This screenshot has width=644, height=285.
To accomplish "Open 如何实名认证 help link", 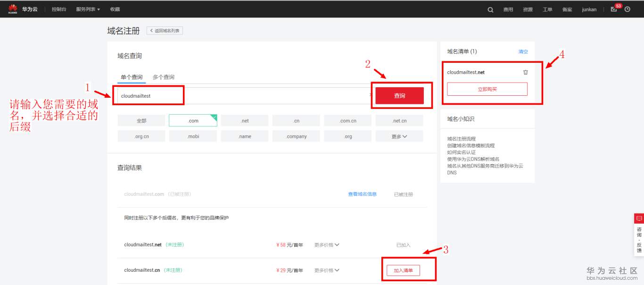I will 462,152.
